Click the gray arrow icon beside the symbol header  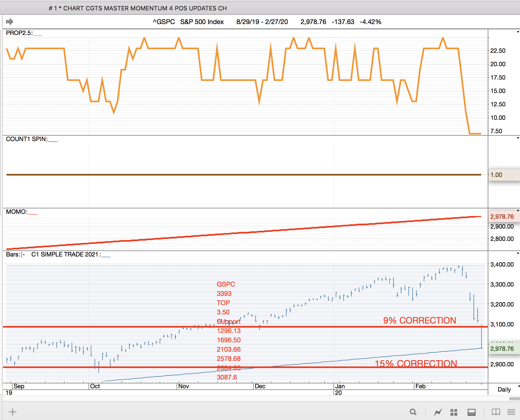tap(10, 21)
